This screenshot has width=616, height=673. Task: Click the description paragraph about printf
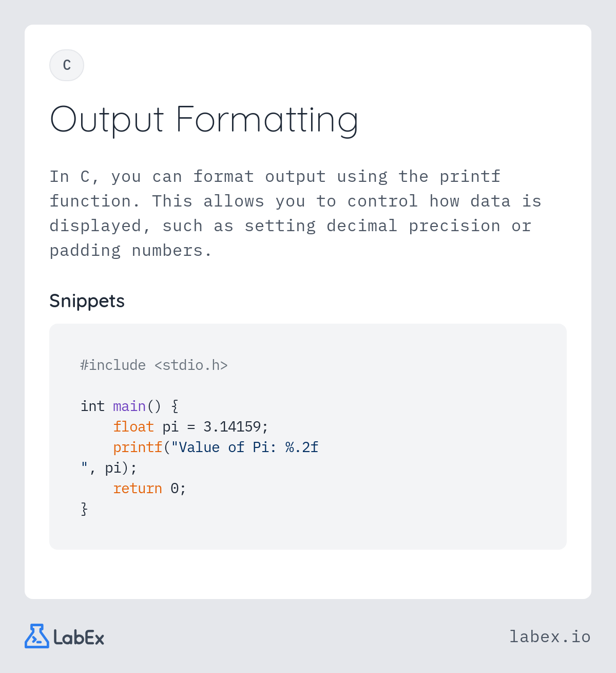click(x=295, y=213)
